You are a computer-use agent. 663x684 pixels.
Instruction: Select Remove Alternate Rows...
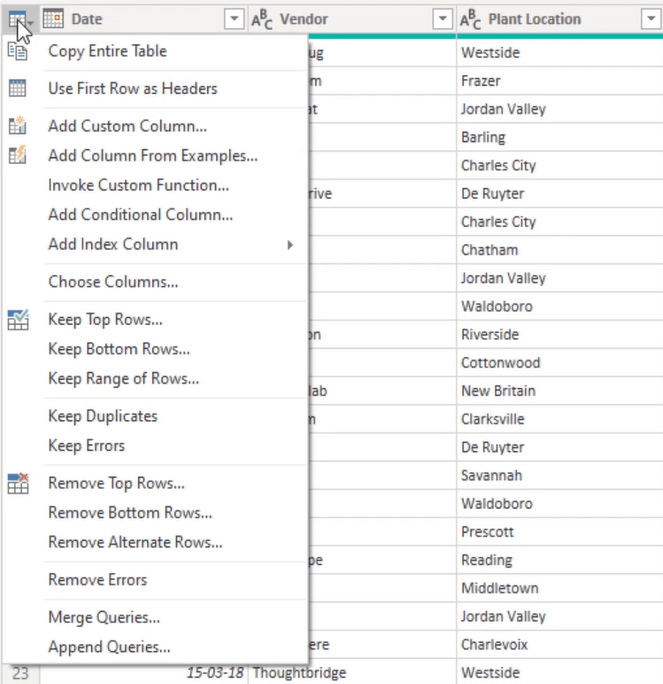[x=155, y=543]
